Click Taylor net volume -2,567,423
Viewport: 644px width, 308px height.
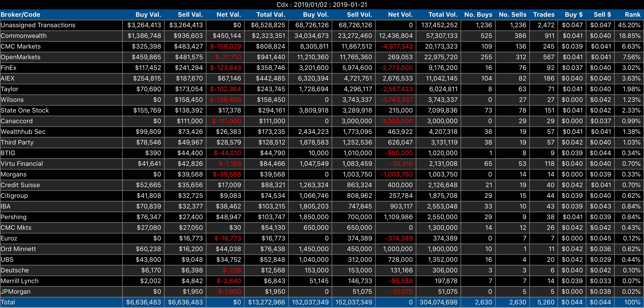pyautogui.click(x=396, y=89)
